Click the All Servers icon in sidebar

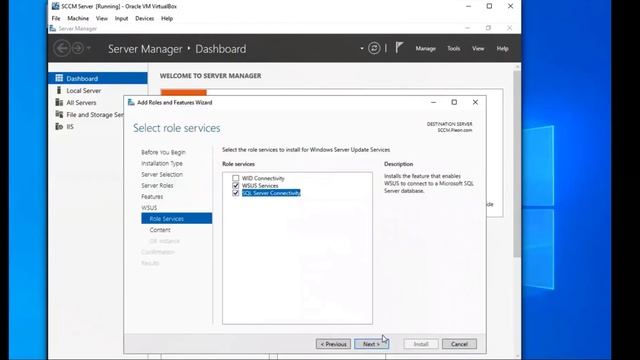59,102
